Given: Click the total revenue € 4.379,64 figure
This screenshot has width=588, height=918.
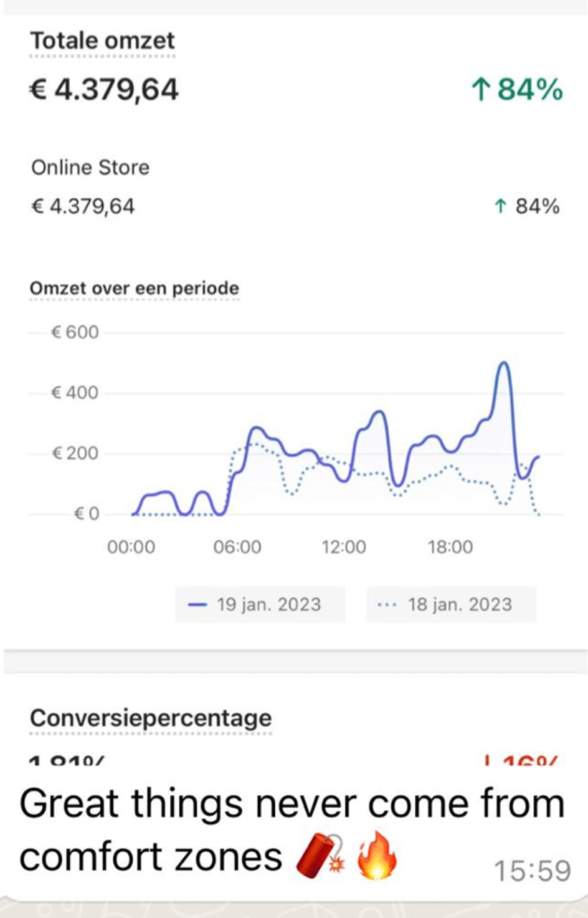Looking at the screenshot, I should point(104,90).
